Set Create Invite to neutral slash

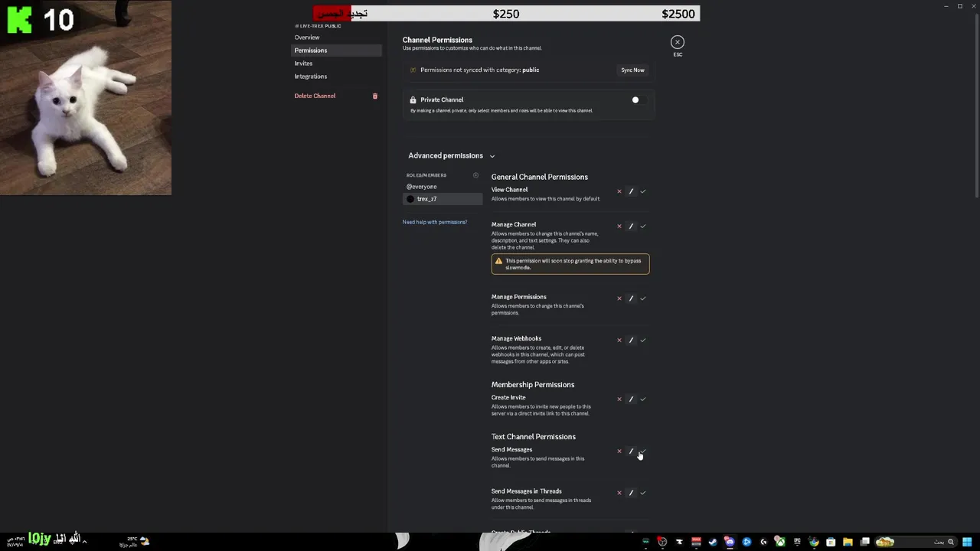631,399
